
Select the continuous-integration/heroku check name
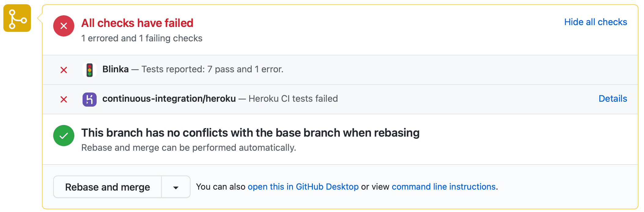pos(169,99)
